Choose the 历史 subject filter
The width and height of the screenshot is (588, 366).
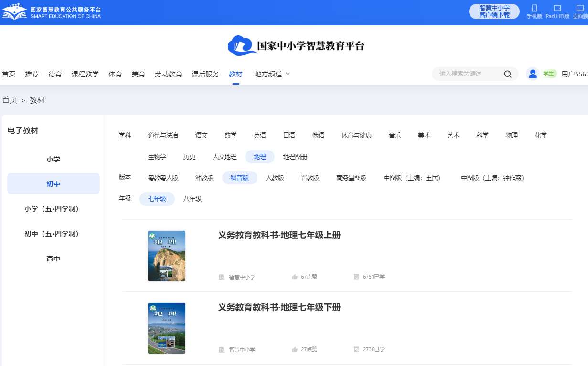pyautogui.click(x=190, y=157)
